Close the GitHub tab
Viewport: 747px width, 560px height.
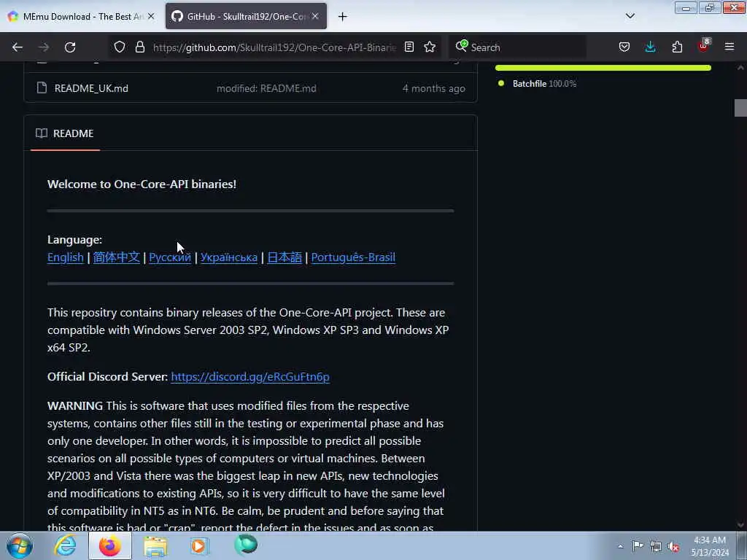tap(315, 16)
